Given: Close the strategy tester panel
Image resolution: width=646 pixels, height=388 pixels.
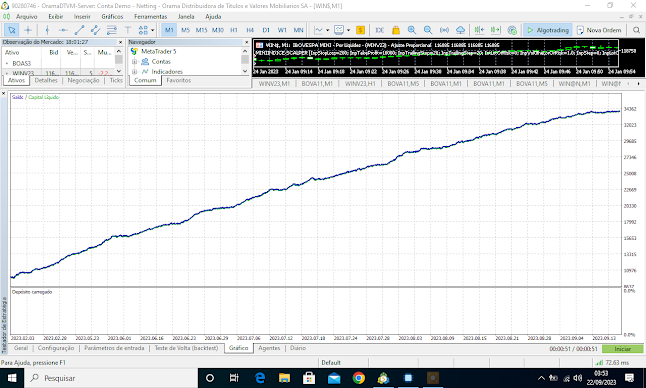Looking at the screenshot, I should (4, 94).
